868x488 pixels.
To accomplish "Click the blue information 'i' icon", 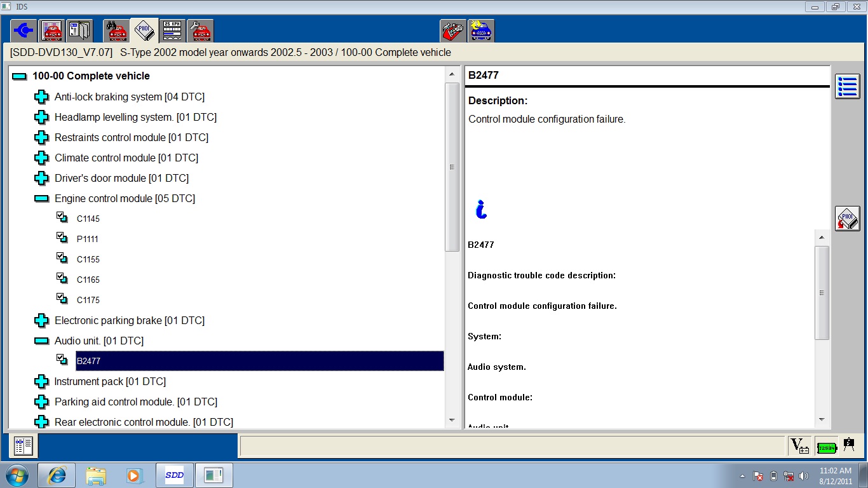I will click(x=481, y=209).
